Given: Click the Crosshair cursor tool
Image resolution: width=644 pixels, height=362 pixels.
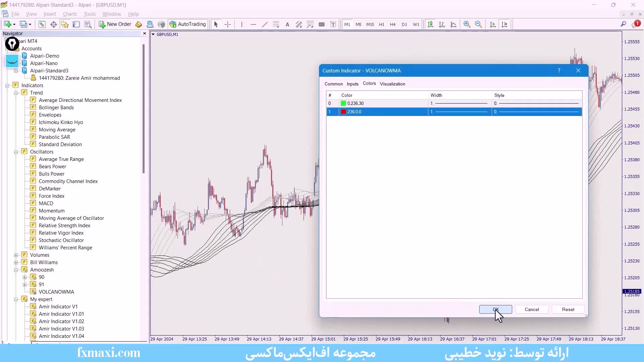Looking at the screenshot, I should 227,24.
